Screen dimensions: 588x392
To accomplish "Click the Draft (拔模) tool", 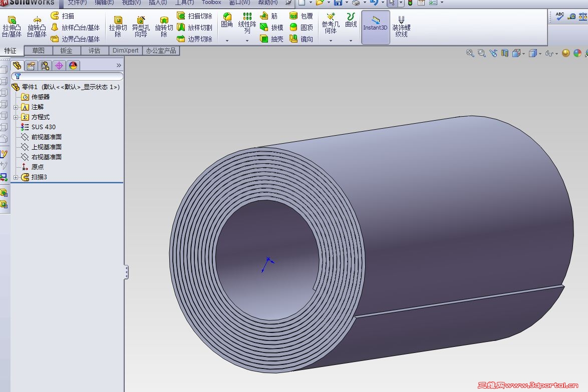I will pos(271,28).
